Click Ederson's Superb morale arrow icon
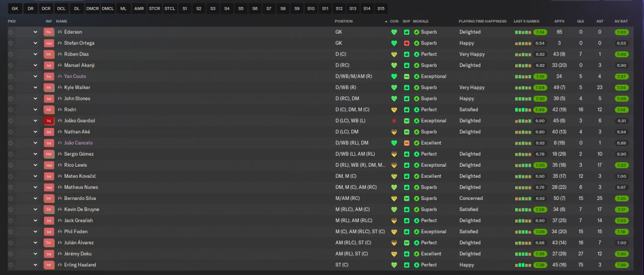 417,32
